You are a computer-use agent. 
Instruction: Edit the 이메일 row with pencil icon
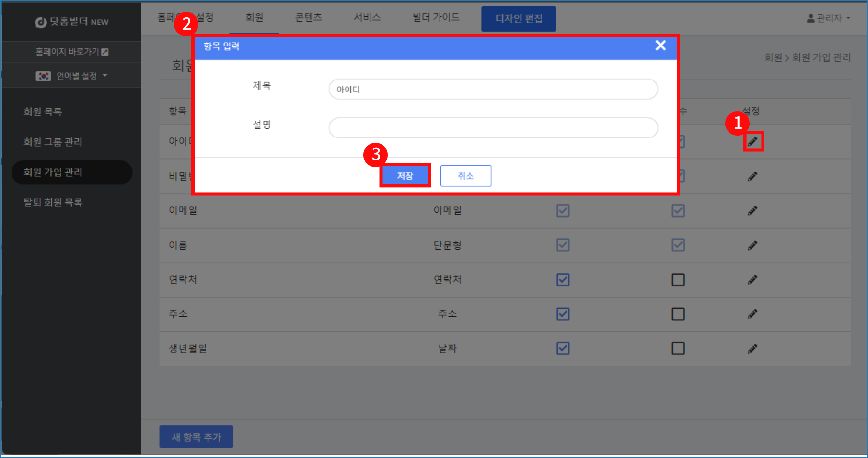(x=752, y=211)
